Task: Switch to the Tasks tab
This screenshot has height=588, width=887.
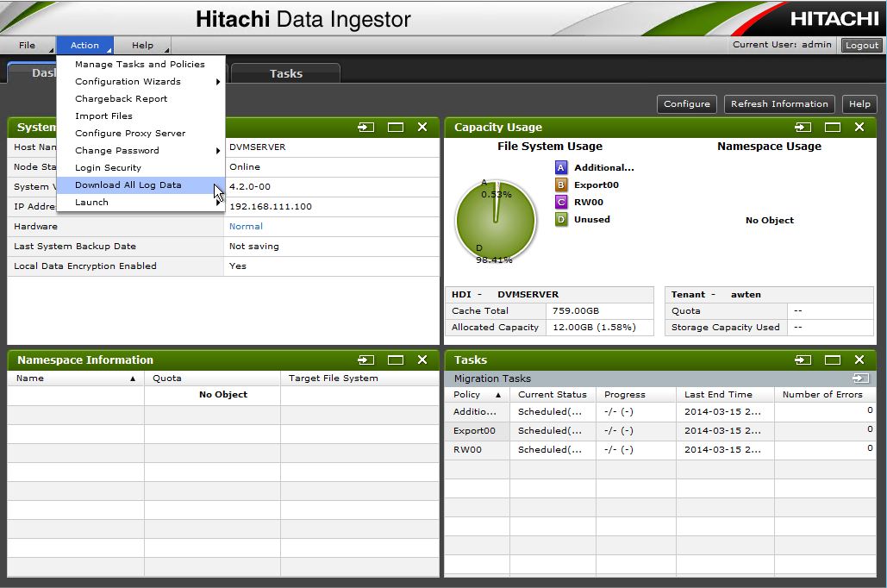Action: click(285, 73)
